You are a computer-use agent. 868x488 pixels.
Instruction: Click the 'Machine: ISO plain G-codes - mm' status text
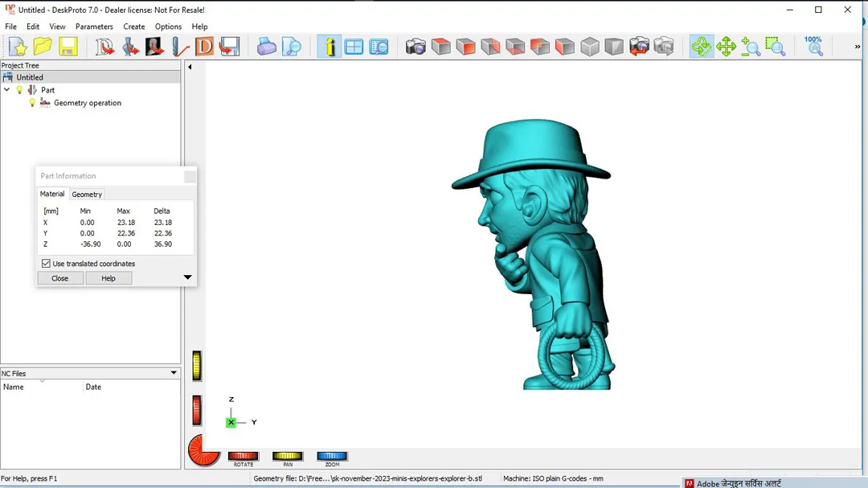[x=553, y=478]
